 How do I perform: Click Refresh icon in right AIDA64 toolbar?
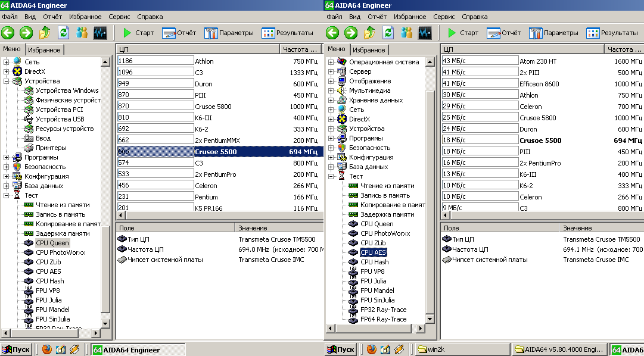tap(388, 32)
